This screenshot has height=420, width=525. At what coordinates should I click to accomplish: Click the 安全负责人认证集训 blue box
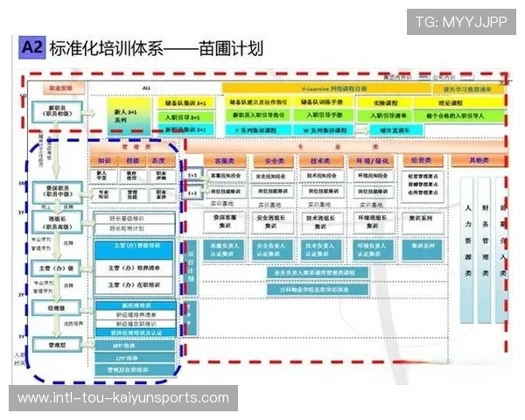click(273, 250)
